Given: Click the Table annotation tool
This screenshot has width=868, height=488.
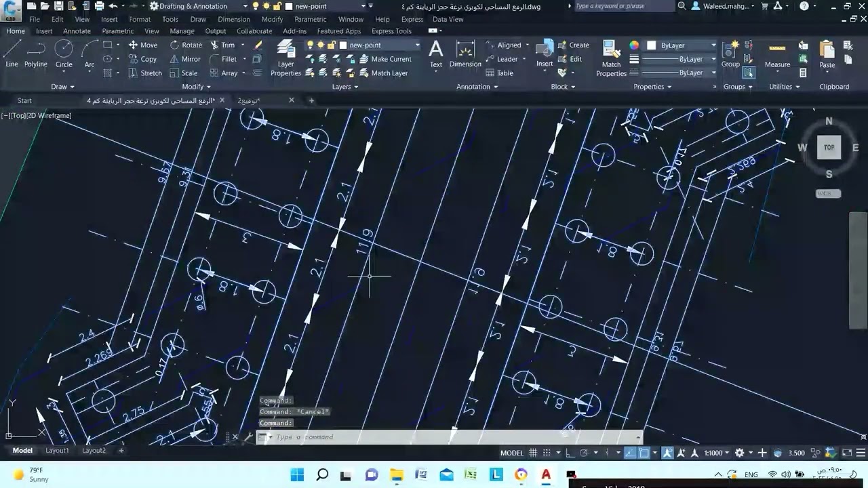Looking at the screenshot, I should 499,73.
